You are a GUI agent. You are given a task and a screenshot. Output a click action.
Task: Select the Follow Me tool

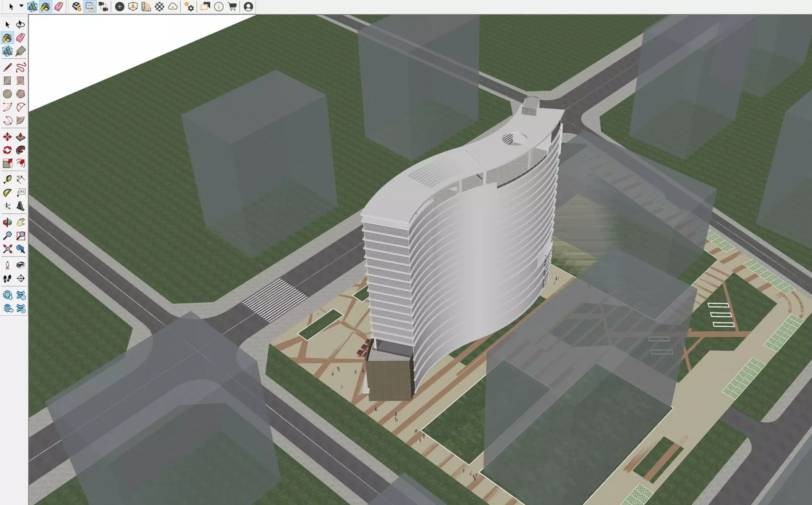tap(21, 150)
